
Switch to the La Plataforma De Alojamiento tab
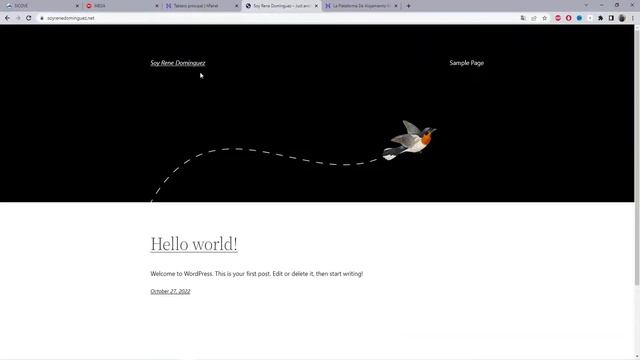pyautogui.click(x=361, y=6)
